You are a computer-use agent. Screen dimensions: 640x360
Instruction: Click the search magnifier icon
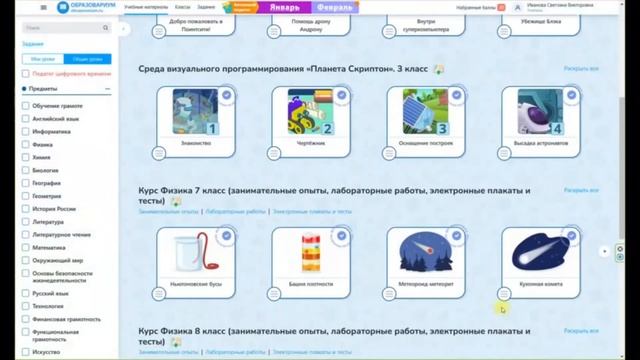coord(105,28)
